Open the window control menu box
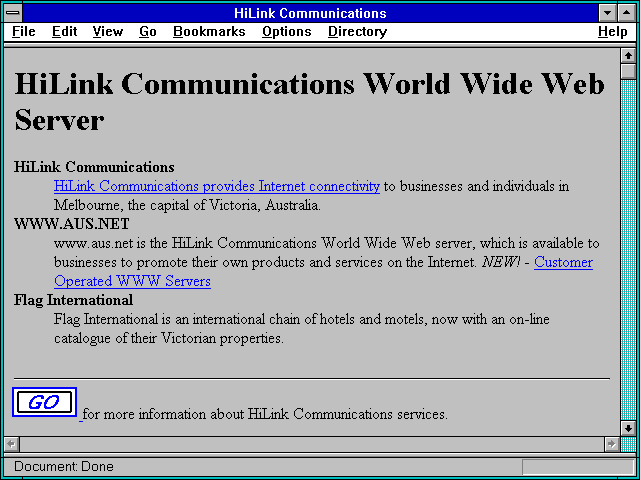Screen dimensions: 640x480 (x=13, y=13)
